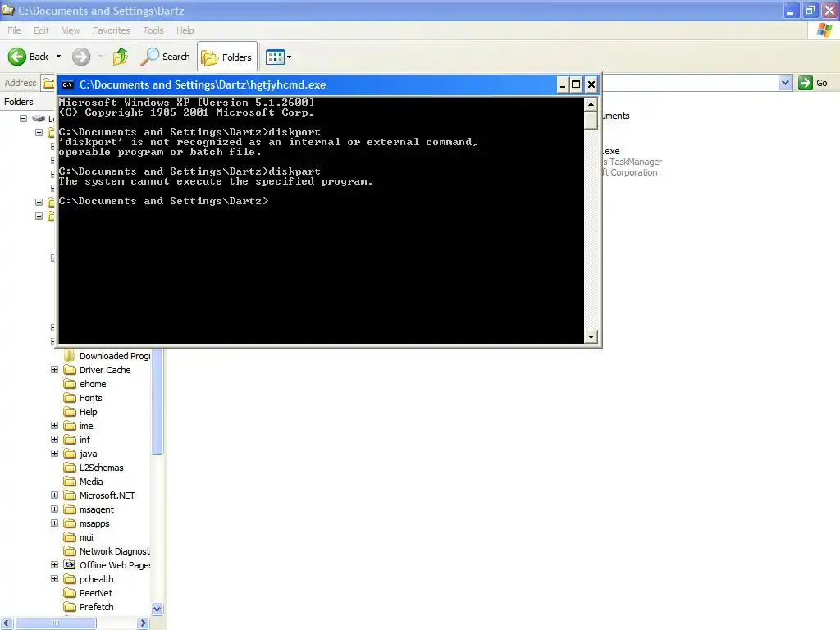The width and height of the screenshot is (840, 630).
Task: Select the Prefetch folder icon
Action: coord(70,606)
